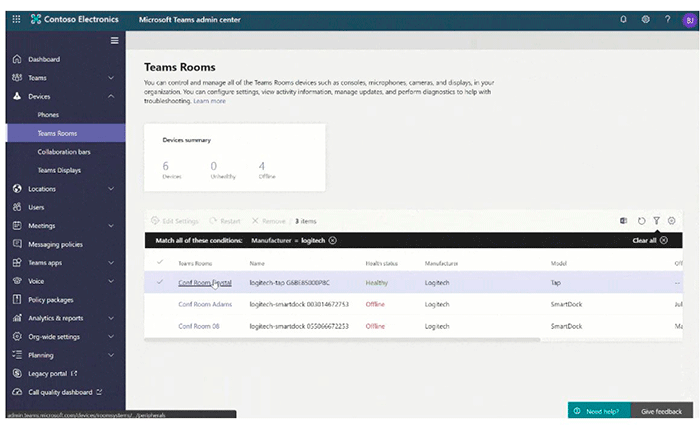700x426 pixels.
Task: Click the Dashboard home icon
Action: pyautogui.click(x=17, y=59)
